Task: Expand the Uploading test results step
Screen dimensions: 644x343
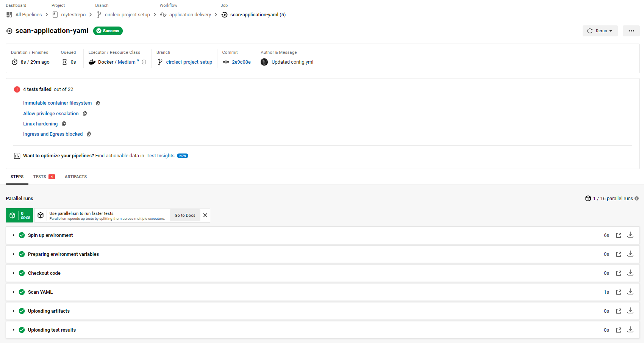Action: [13, 330]
